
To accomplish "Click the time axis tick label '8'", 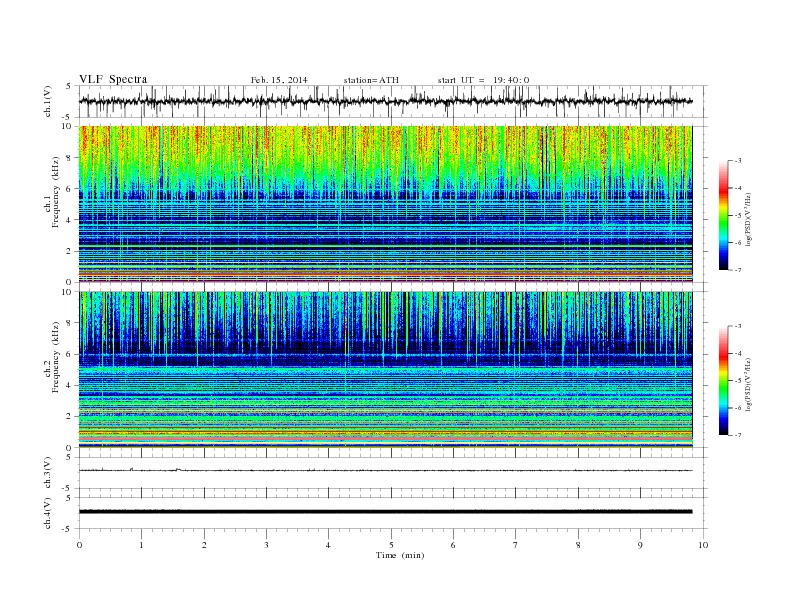I will (x=578, y=545).
